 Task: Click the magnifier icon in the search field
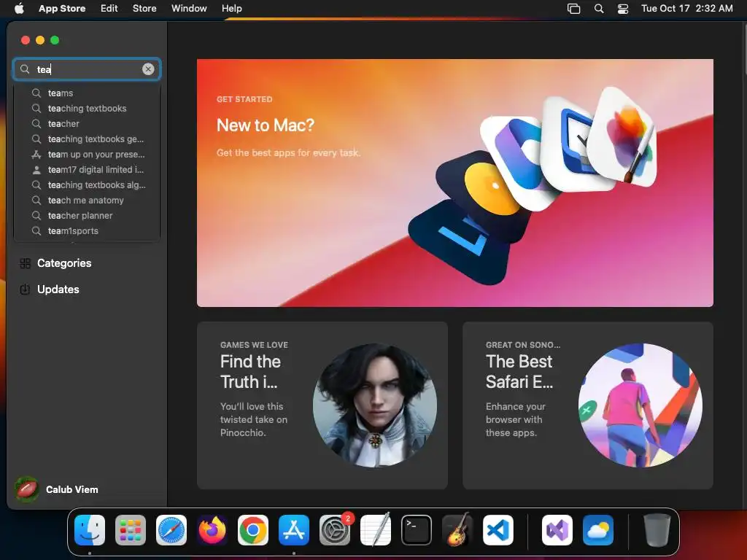tap(25, 69)
